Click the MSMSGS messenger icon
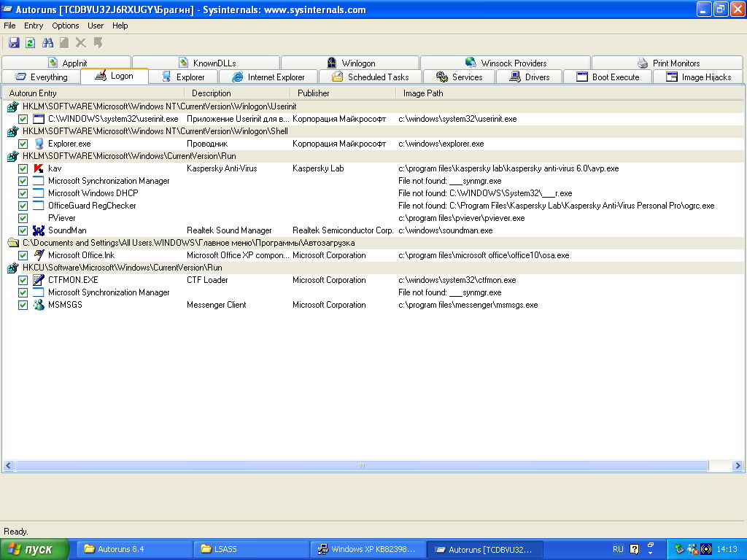The width and height of the screenshot is (747, 560). (x=39, y=305)
